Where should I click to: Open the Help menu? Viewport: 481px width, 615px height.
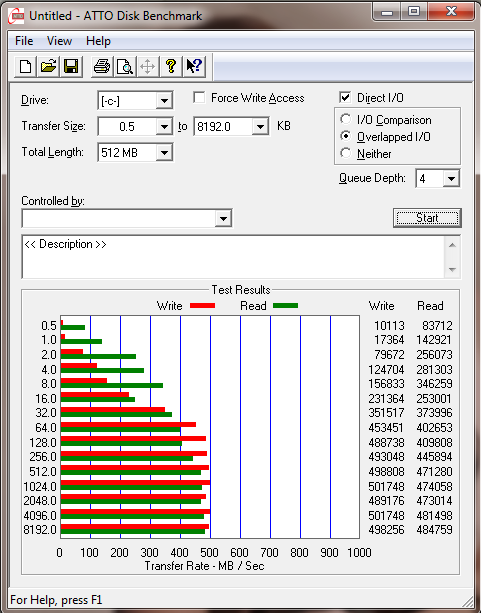(x=98, y=41)
